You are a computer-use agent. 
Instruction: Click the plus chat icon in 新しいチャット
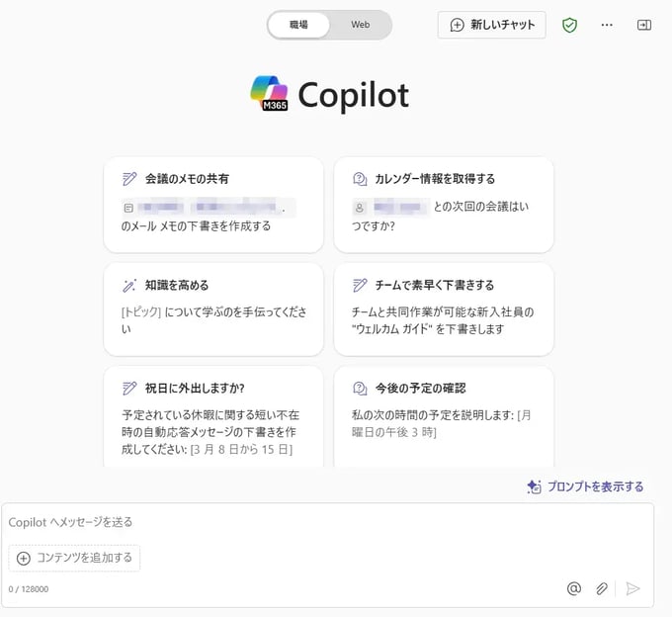coord(457,26)
